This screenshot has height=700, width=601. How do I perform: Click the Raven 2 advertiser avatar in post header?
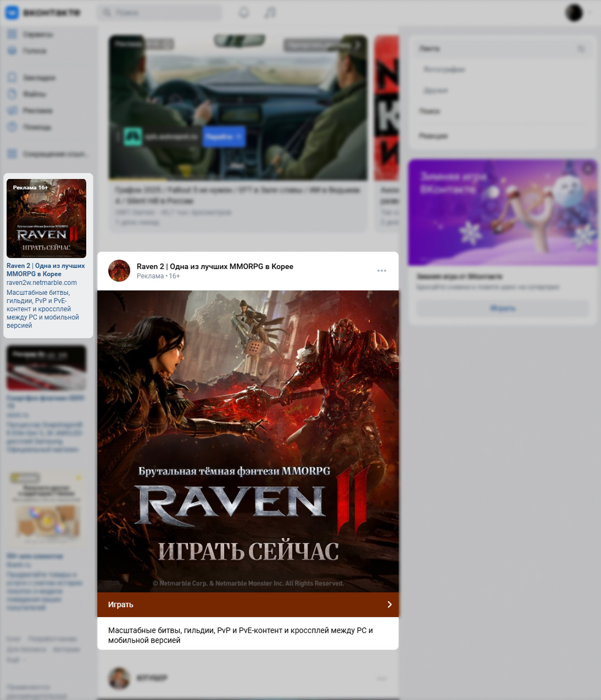pyautogui.click(x=119, y=271)
